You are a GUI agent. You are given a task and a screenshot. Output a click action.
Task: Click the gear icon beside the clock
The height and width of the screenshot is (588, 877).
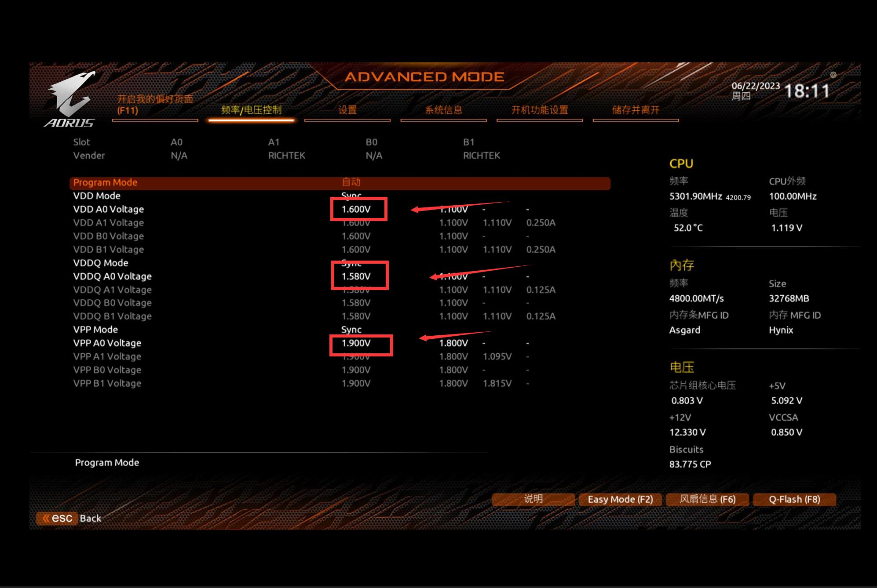point(833,75)
